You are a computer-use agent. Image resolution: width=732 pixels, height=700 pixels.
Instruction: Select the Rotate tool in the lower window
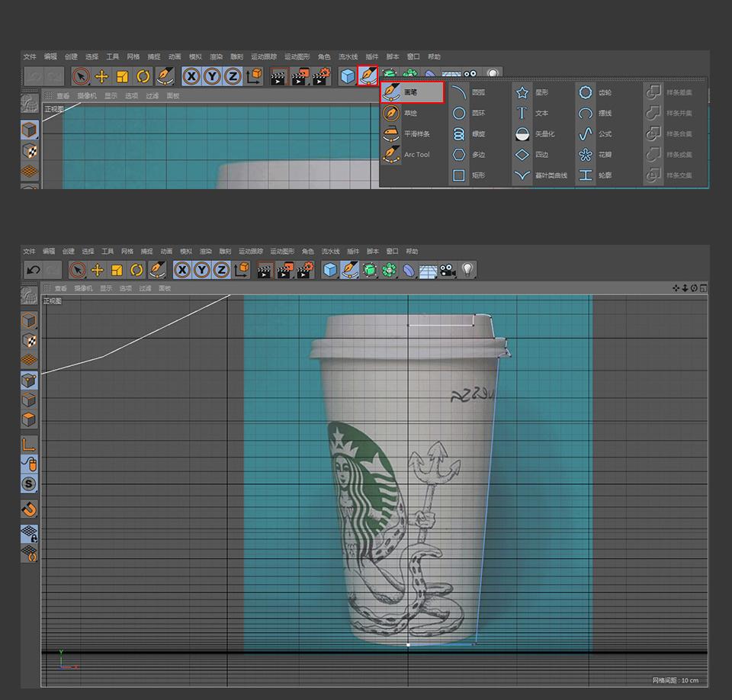pyautogui.click(x=136, y=270)
